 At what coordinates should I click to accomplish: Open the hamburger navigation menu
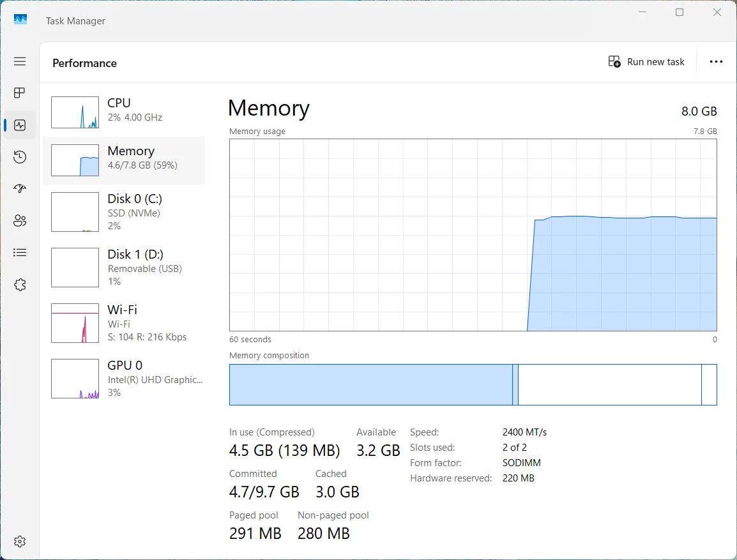[20, 61]
